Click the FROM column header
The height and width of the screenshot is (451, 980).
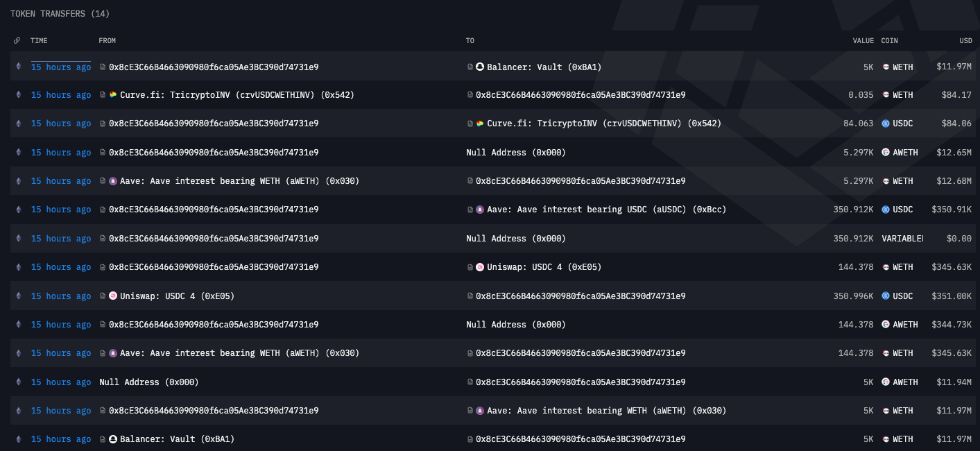(108, 41)
